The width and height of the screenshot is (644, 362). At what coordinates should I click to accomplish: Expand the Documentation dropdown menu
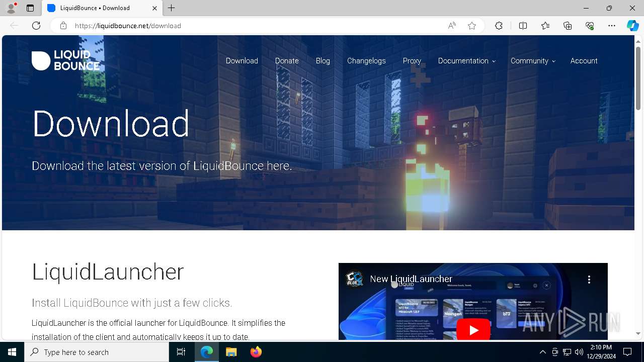pos(466,61)
